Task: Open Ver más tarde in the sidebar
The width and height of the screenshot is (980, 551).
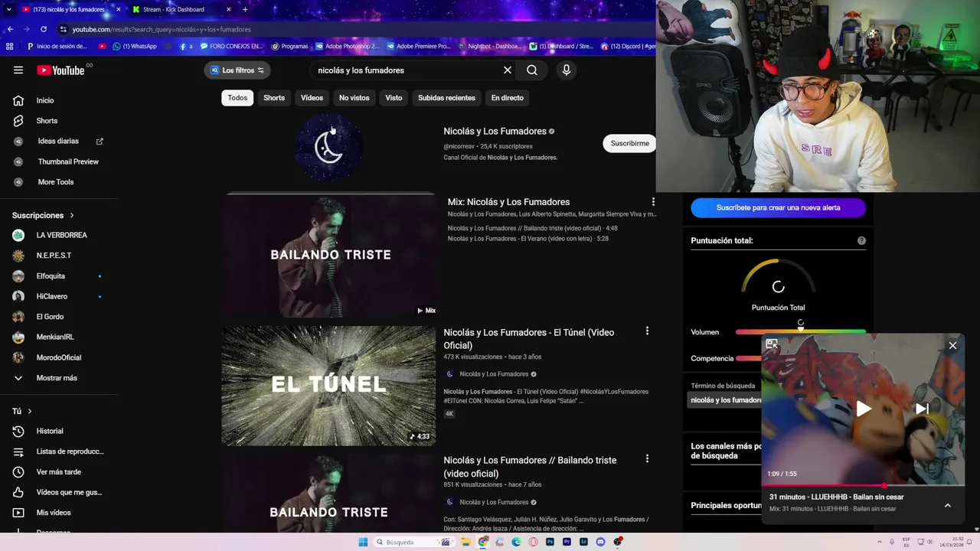Action: (59, 472)
